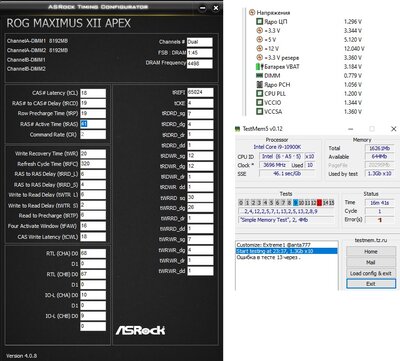Minimize the ASRock Timing Configurator window
This screenshot has width=400, height=361.
202,8
